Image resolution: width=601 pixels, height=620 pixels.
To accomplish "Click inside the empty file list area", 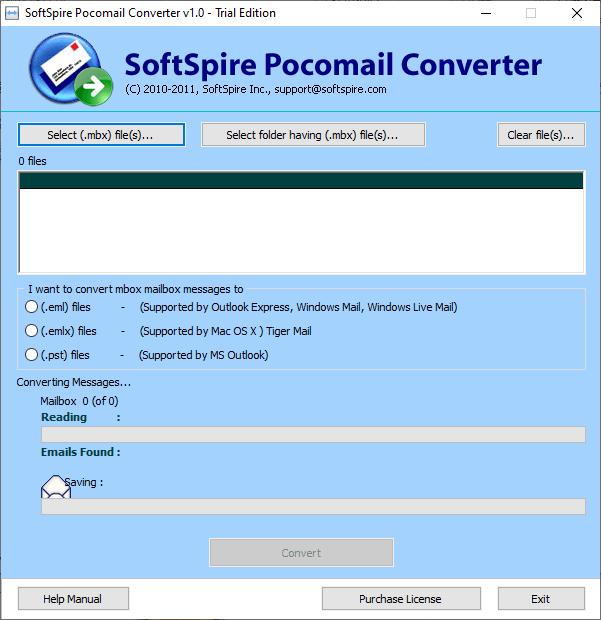I will point(301,230).
